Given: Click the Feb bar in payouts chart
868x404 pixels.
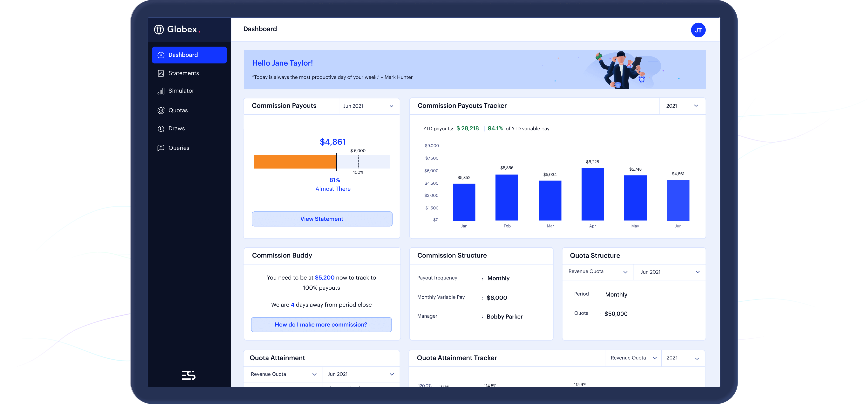Looking at the screenshot, I should tap(507, 198).
